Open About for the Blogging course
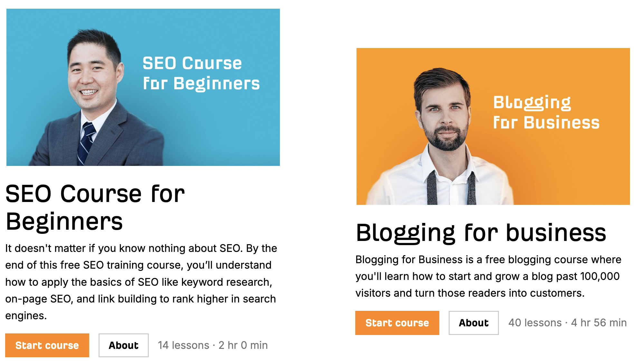This screenshot has height=364, width=639. pyautogui.click(x=473, y=323)
